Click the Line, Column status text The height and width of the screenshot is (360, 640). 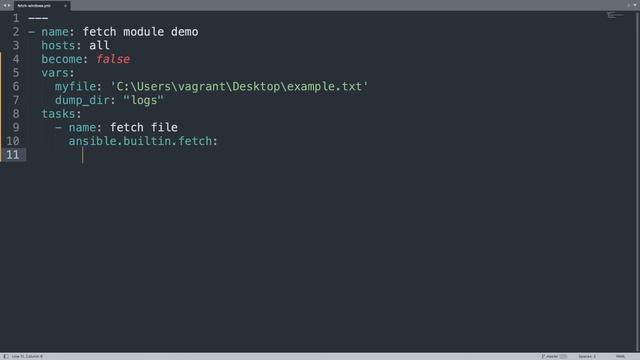(x=27, y=356)
